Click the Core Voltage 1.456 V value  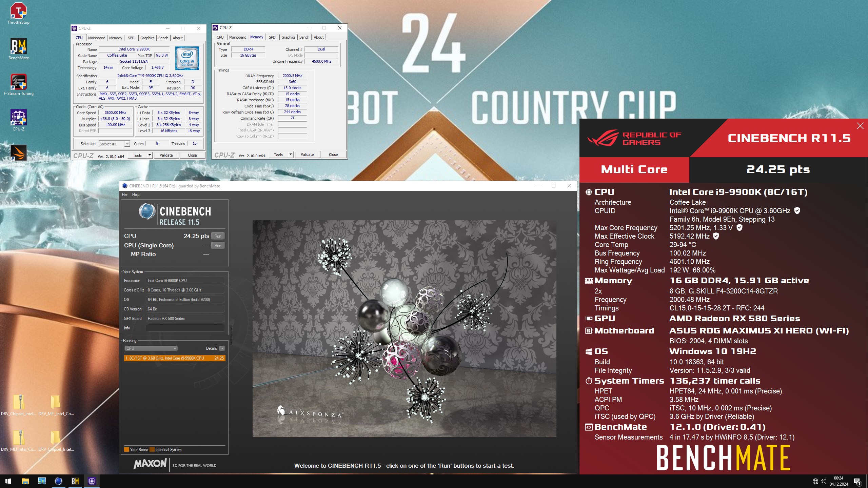coord(157,68)
